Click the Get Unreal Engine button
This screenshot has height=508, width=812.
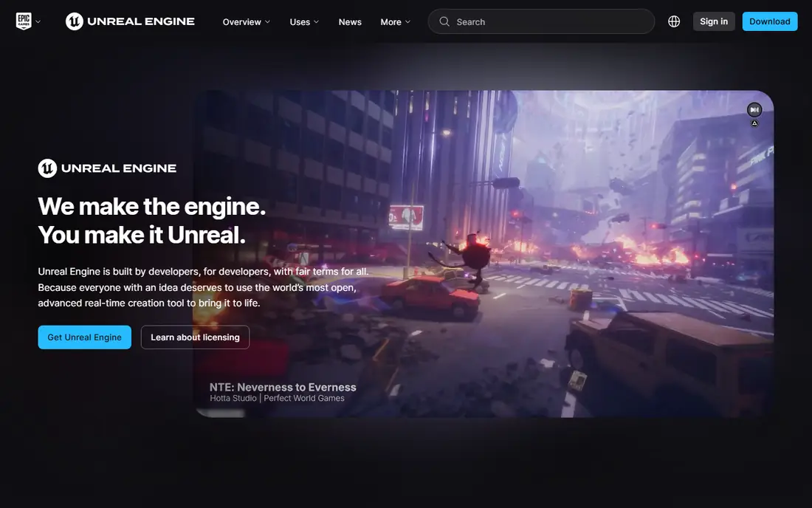pos(84,337)
